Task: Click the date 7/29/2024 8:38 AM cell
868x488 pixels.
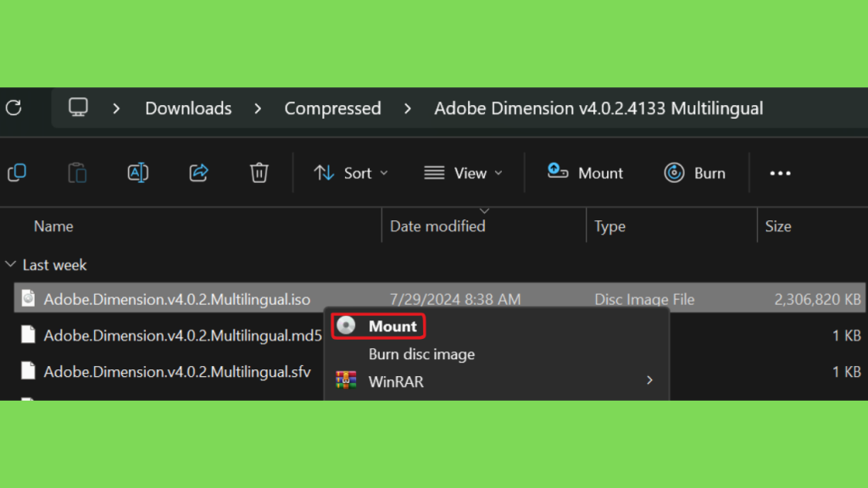Action: point(455,299)
